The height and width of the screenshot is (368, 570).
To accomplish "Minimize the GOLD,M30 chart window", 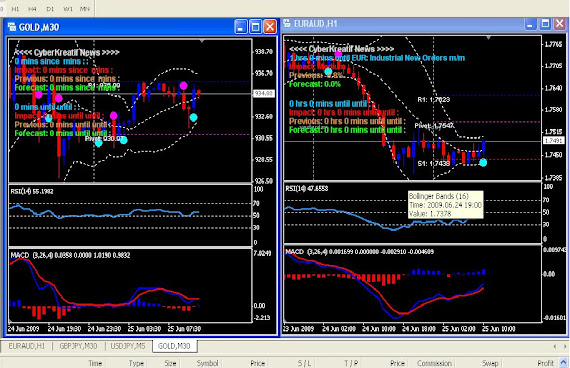I will 241,27.
